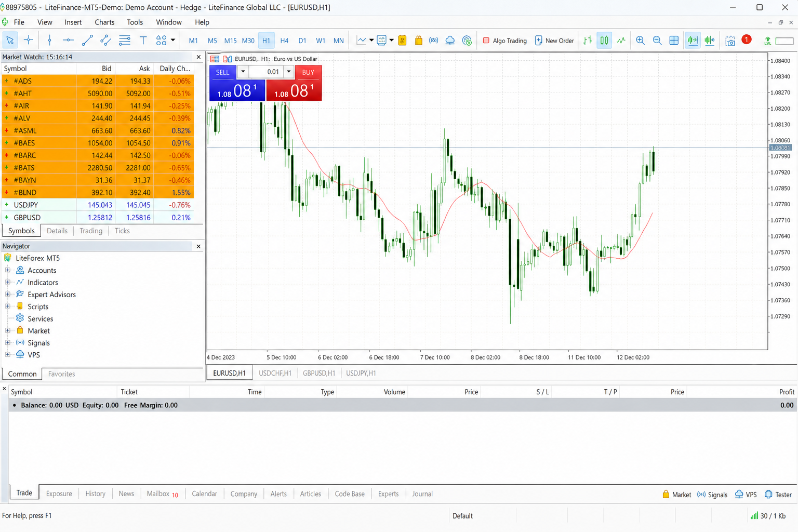The width and height of the screenshot is (798, 532).
Task: Open the History tab in the Toolbox
Action: pos(95,494)
